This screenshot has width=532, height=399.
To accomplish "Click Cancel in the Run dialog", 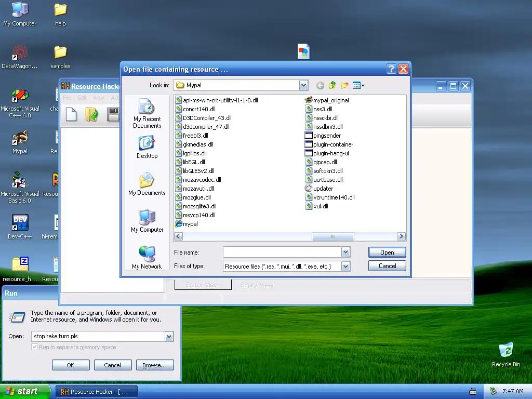I will [x=112, y=365].
